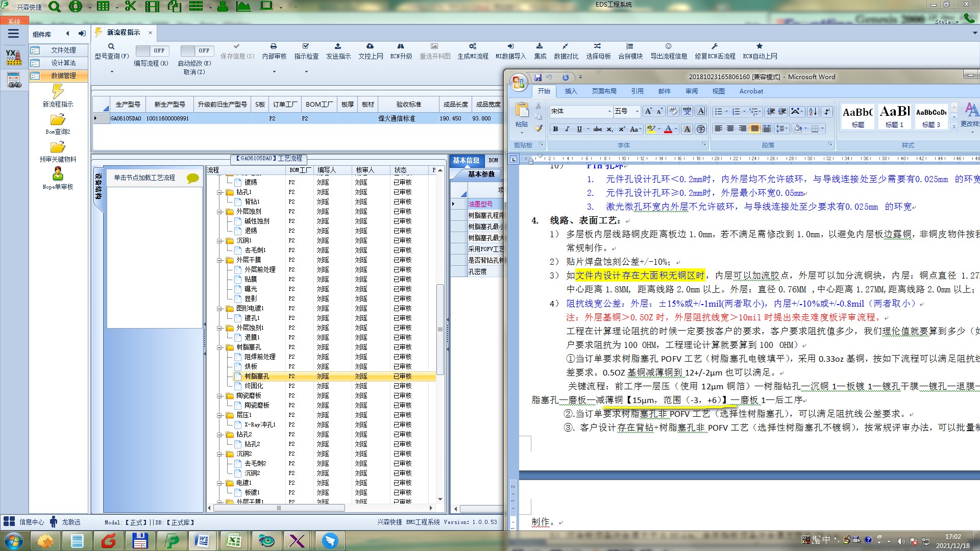Screen dimensions: 980x551
Task: Click Word's Format Painter brush icon
Action: pyautogui.click(x=538, y=129)
